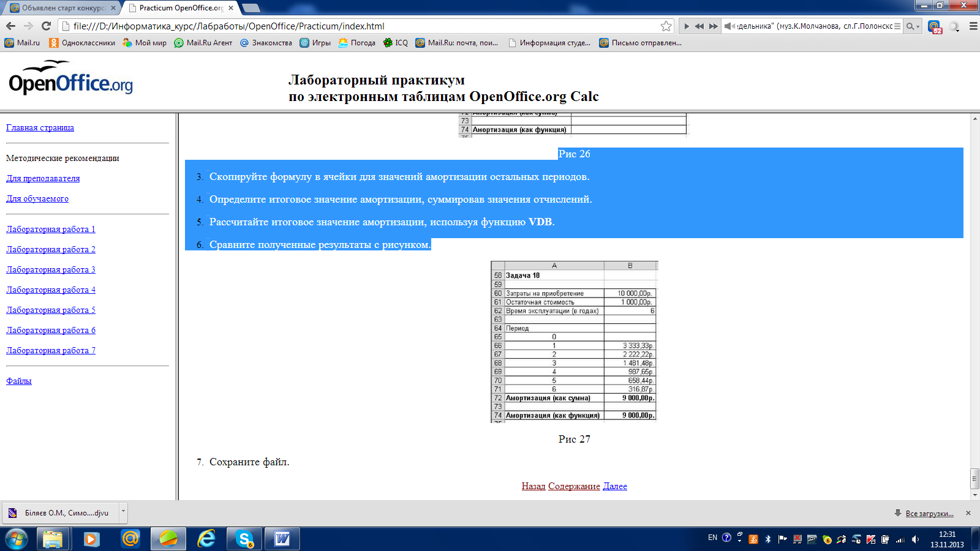This screenshot has height=551, width=980.
Task: Open the Знакомства bookmark
Action: (x=266, y=43)
